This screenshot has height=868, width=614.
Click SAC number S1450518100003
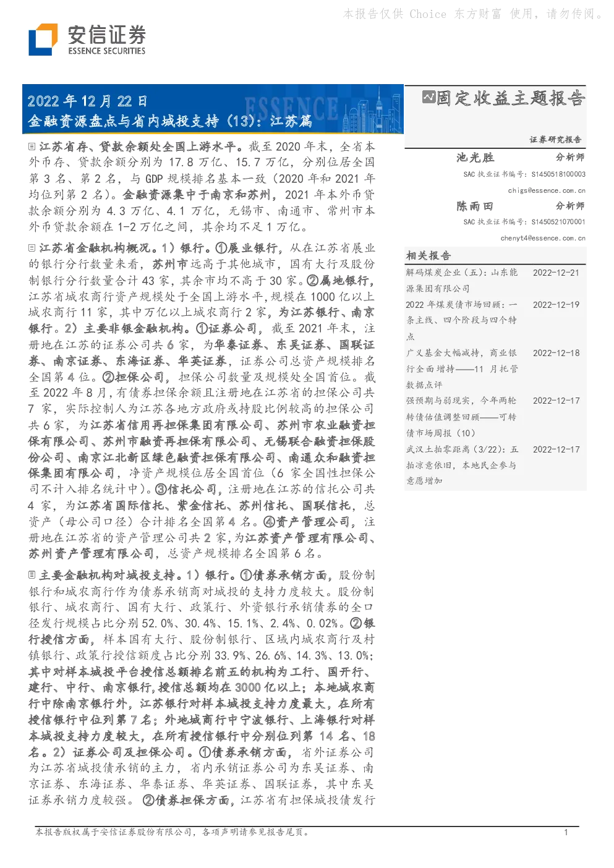pos(558,174)
